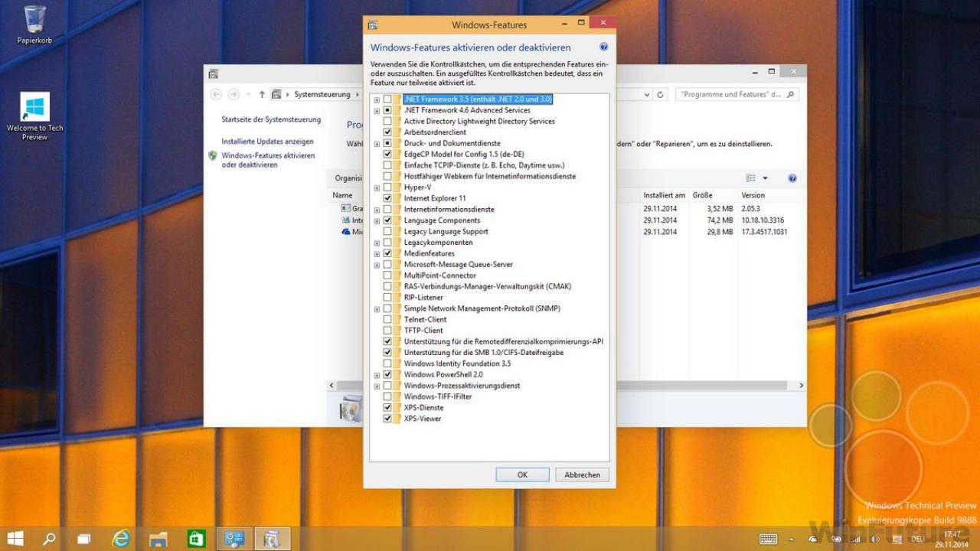
Task: Switch to Windows-Features taskbar window
Action: (x=272, y=539)
